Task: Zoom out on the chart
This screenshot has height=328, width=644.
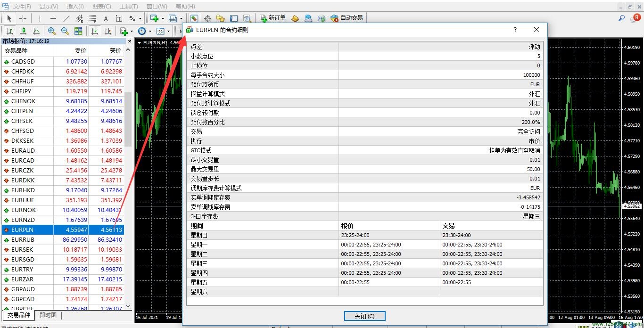Action: coord(65,31)
